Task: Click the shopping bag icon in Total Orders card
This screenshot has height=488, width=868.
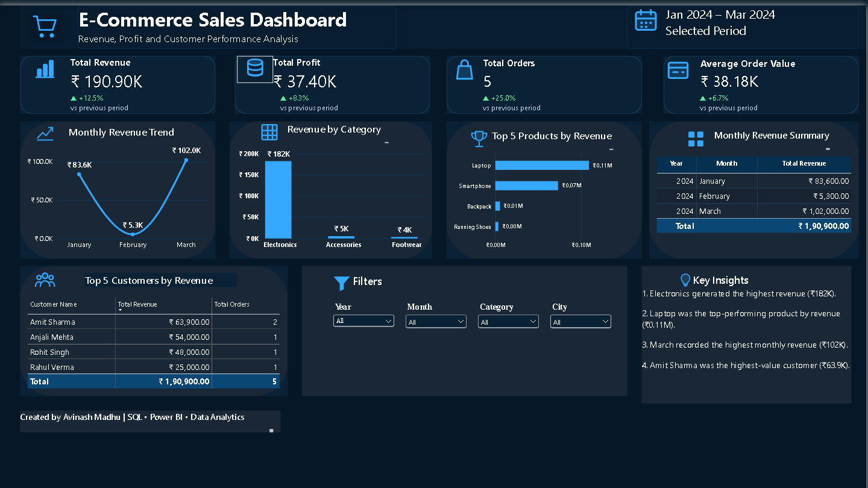Action: click(465, 69)
